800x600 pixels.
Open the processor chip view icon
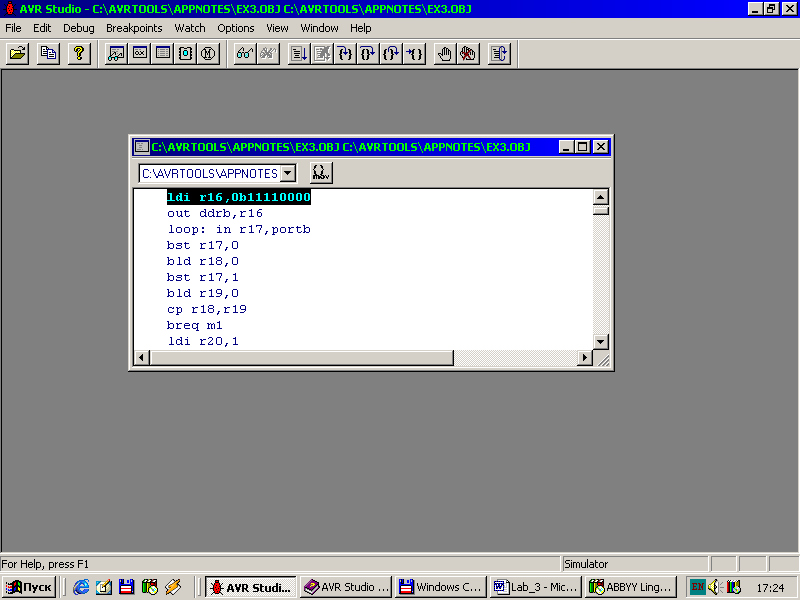(185, 54)
